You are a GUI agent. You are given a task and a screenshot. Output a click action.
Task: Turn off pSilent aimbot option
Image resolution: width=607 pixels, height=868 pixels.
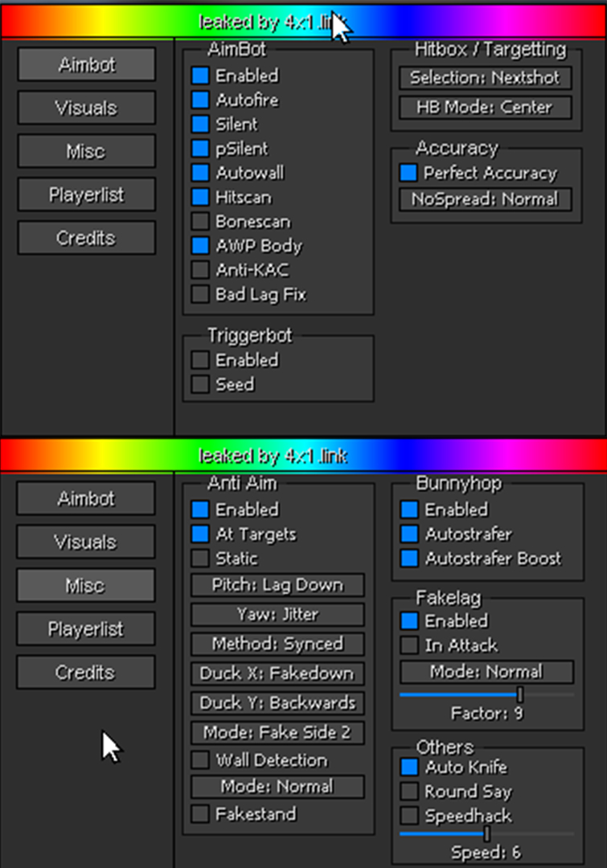tap(200, 149)
